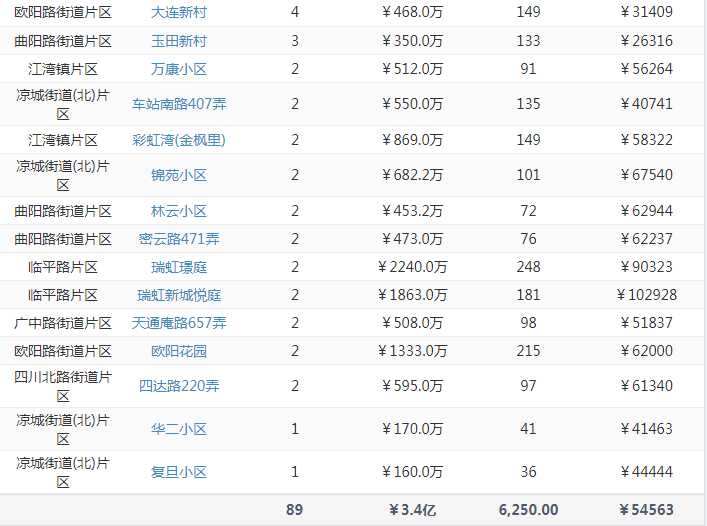Select the 四川北路街道片区 district cell
707x526 pixels.
[63, 386]
